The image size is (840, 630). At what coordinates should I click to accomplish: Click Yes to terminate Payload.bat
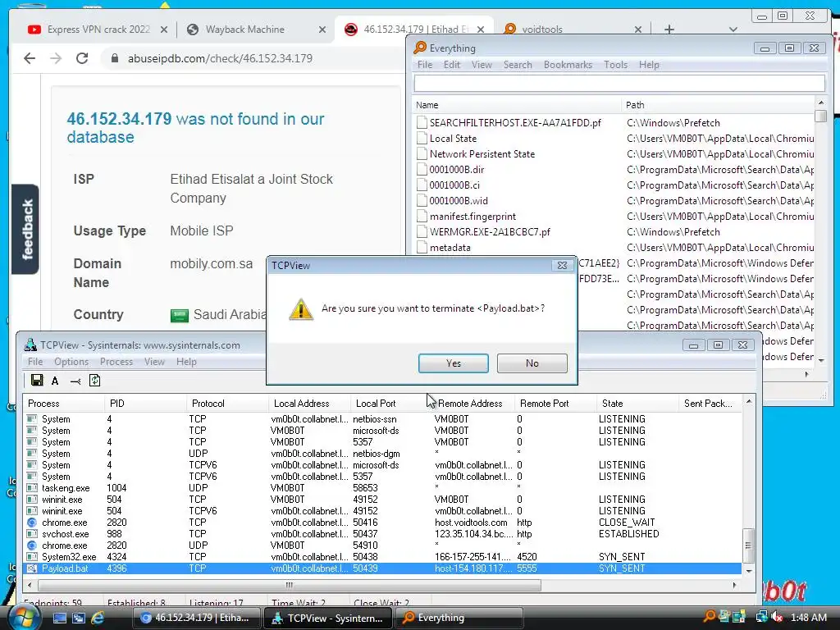[453, 363]
